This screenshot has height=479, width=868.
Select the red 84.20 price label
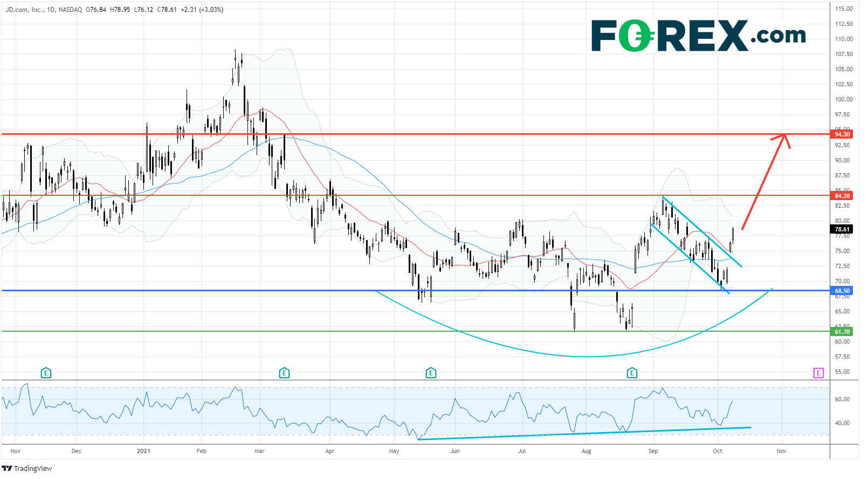tap(842, 196)
